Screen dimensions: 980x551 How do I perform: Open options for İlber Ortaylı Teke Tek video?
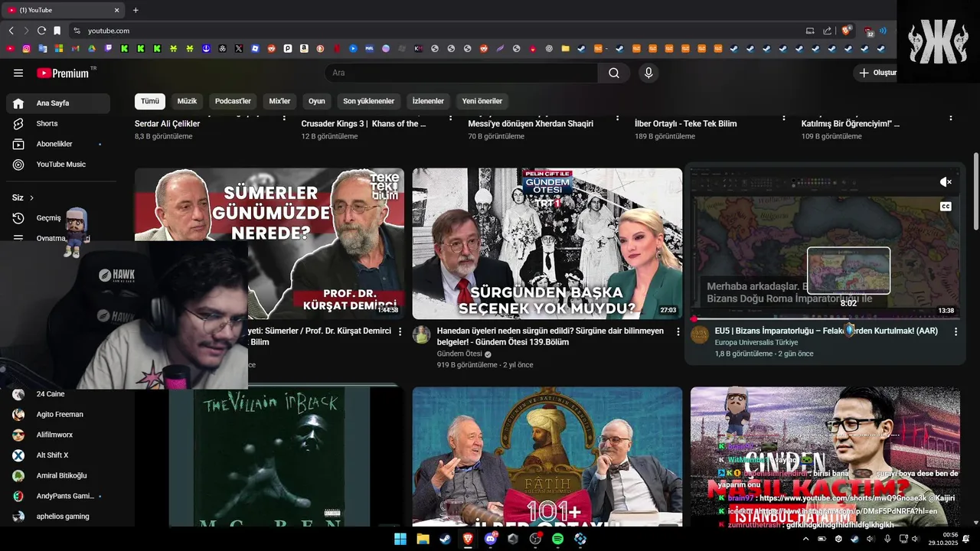tap(784, 119)
